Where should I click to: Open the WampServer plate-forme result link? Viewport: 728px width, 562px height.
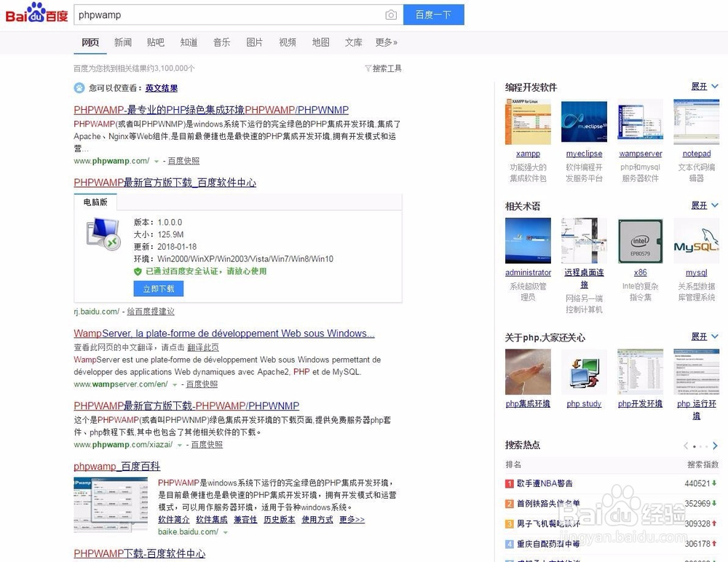tap(224, 333)
